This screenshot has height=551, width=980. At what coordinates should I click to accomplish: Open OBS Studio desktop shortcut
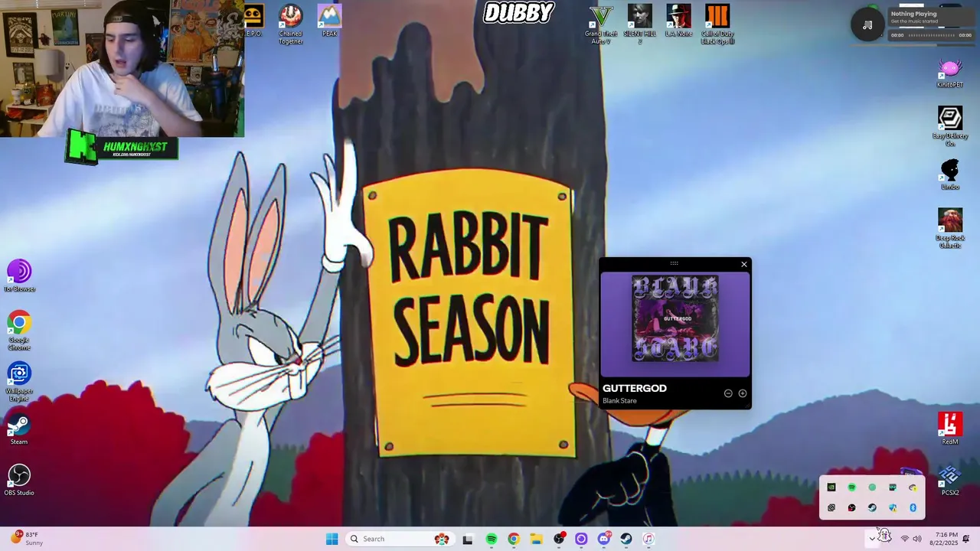19,480
